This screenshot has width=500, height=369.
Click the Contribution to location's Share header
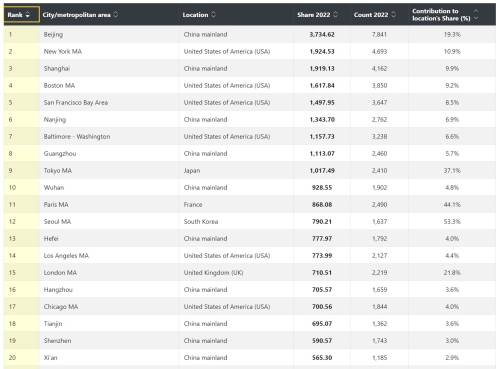(x=441, y=15)
